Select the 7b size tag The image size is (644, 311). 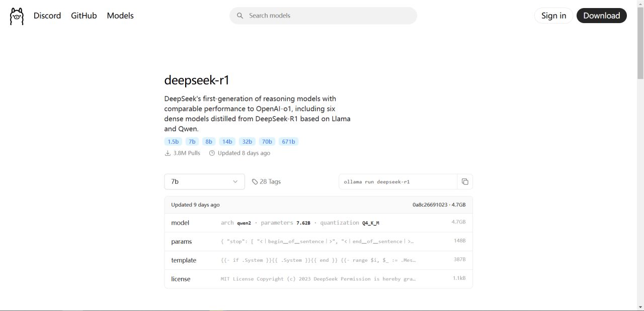point(192,142)
